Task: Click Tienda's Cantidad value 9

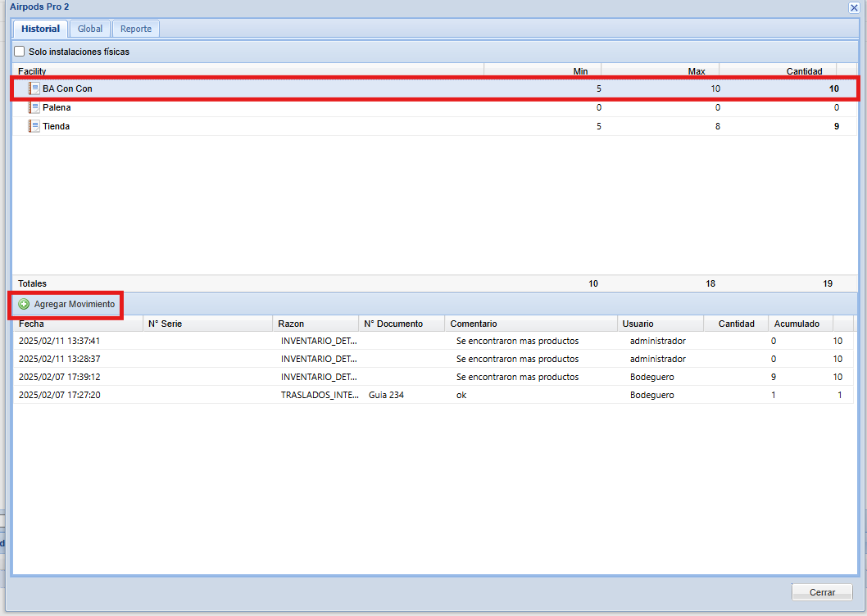Action: (x=837, y=126)
